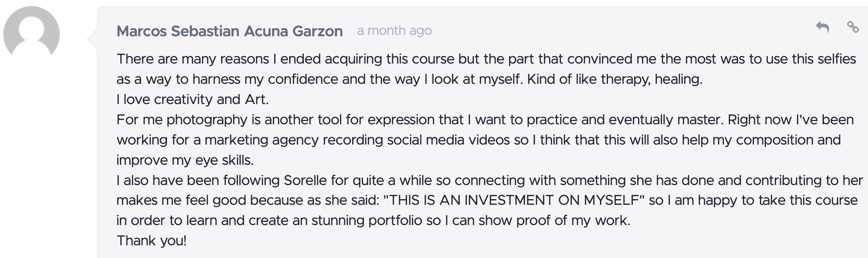Viewport: 868px width, 258px height.
Task: Click the line starting "in order to learn"
Action: point(373,220)
